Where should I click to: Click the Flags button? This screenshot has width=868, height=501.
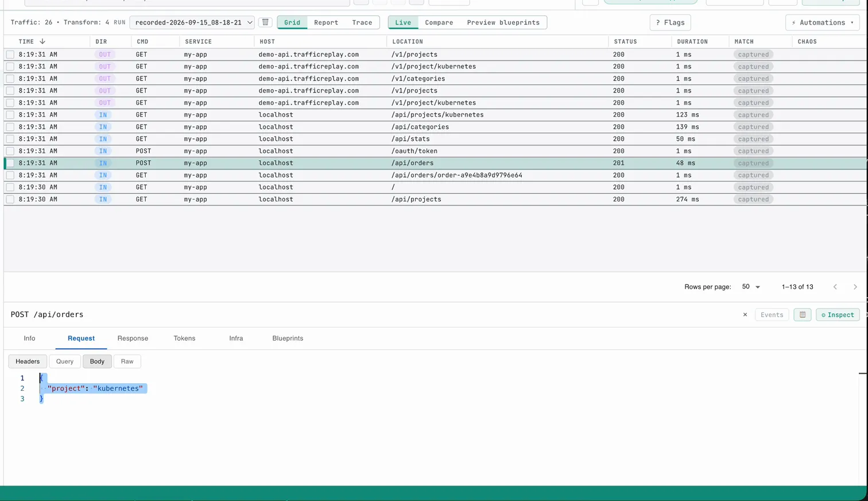(x=671, y=22)
